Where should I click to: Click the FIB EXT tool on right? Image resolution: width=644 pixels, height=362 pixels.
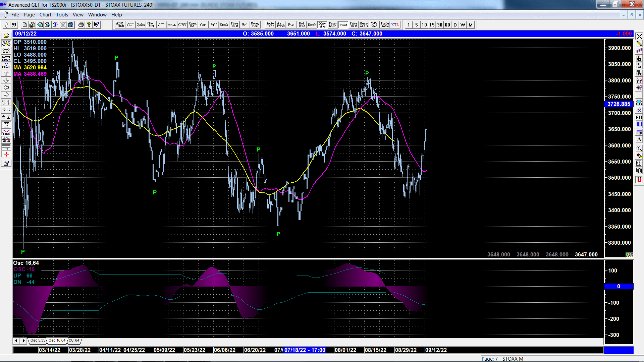639,65
